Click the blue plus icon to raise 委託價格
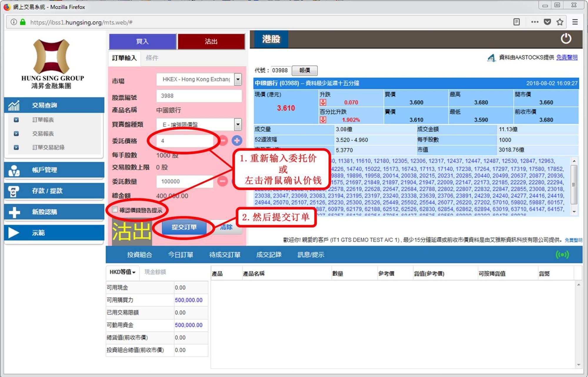This screenshot has width=588, height=377. tap(237, 141)
